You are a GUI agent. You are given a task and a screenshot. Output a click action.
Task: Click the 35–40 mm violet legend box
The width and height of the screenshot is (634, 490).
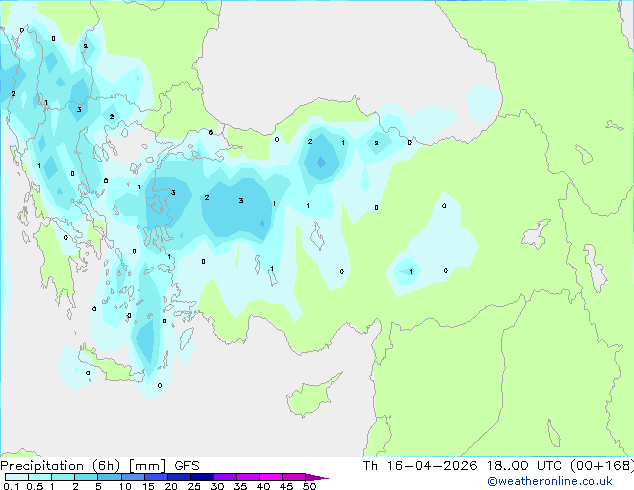coord(247,477)
